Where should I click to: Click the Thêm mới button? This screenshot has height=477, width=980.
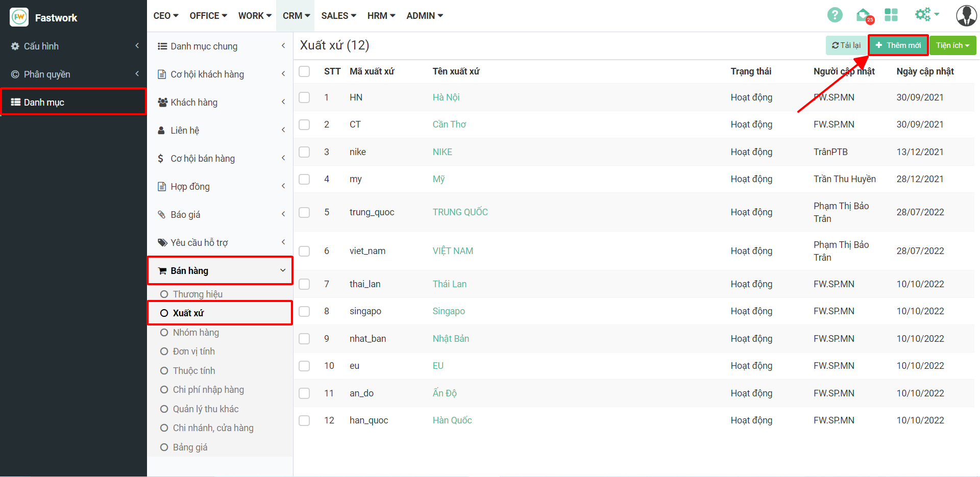(898, 45)
